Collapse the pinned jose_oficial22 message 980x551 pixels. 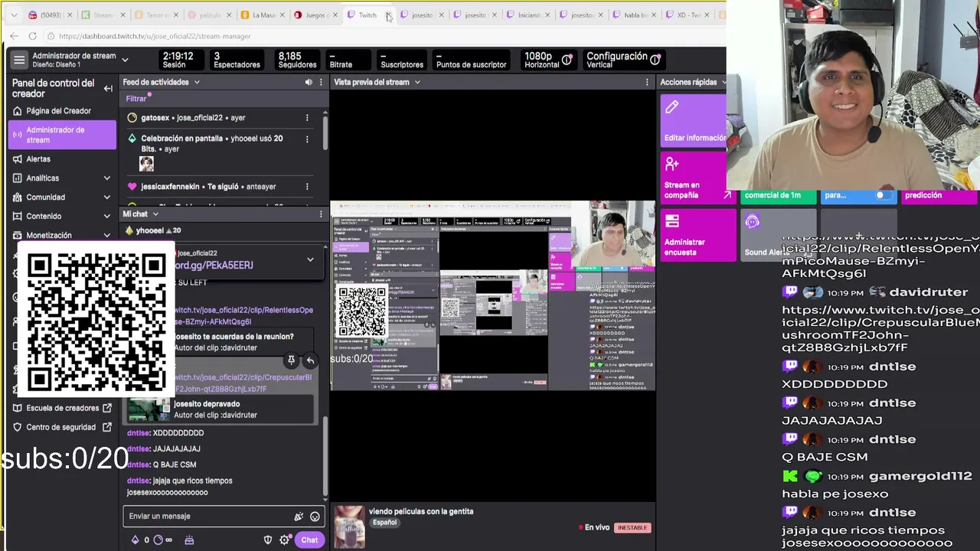click(310, 260)
